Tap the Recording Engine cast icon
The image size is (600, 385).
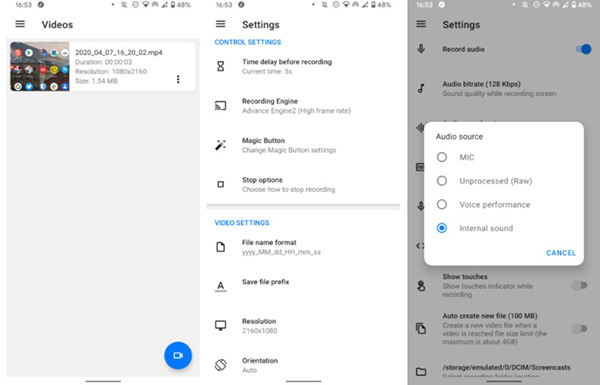pos(220,106)
